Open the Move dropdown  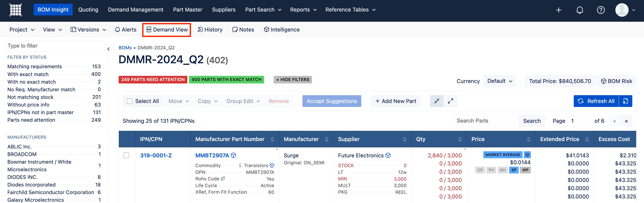[178, 101]
